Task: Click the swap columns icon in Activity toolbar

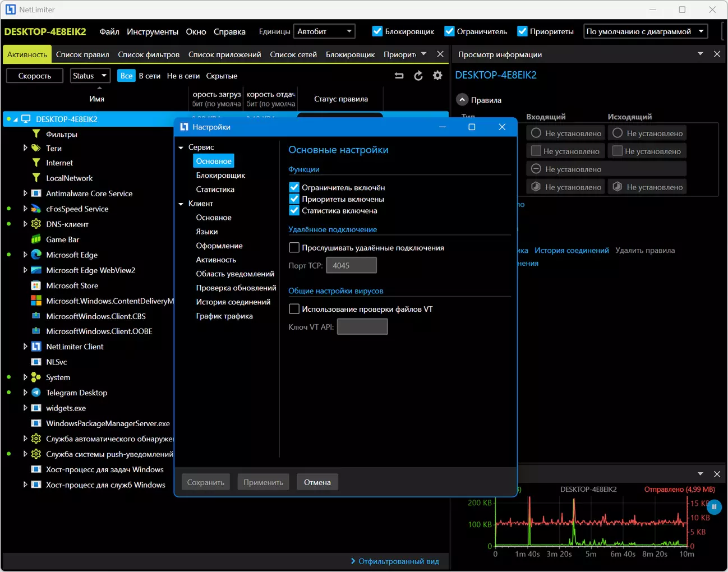Action: point(399,76)
